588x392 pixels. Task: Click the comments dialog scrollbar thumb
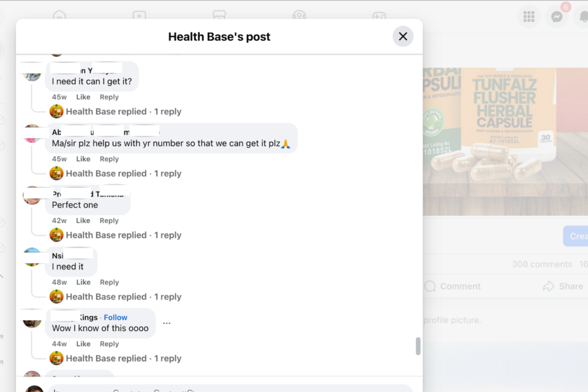(418, 346)
